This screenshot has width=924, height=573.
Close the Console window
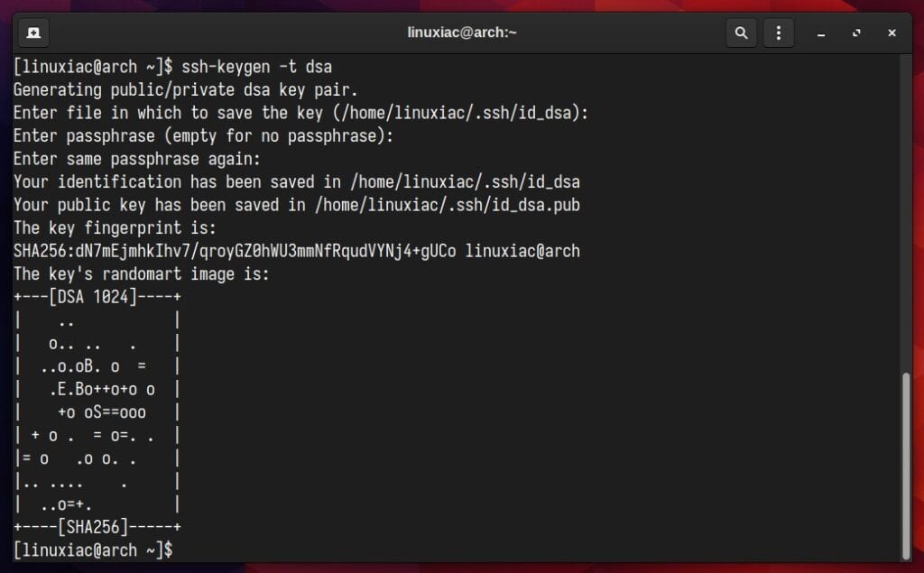(x=892, y=32)
